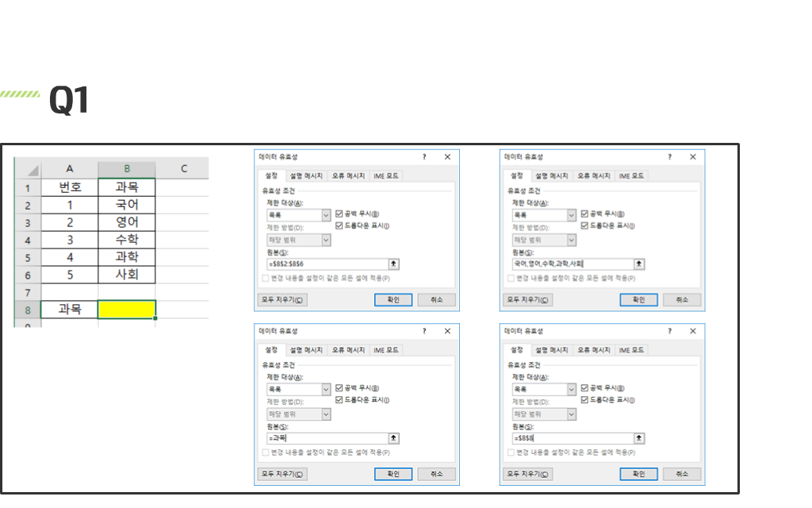Switch to 오류 메시지 tab in =$B$2:$B$6 dialog
The height and width of the screenshot is (508, 812).
[349, 176]
